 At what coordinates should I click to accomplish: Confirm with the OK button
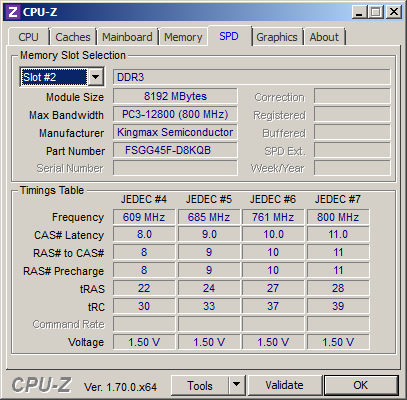pyautogui.click(x=361, y=386)
